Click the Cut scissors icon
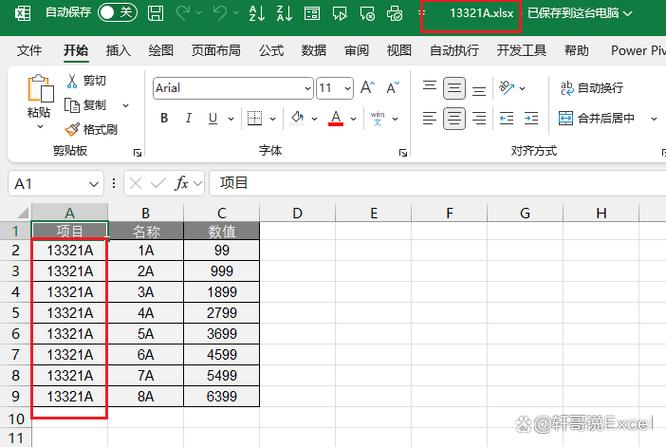 pos(72,80)
